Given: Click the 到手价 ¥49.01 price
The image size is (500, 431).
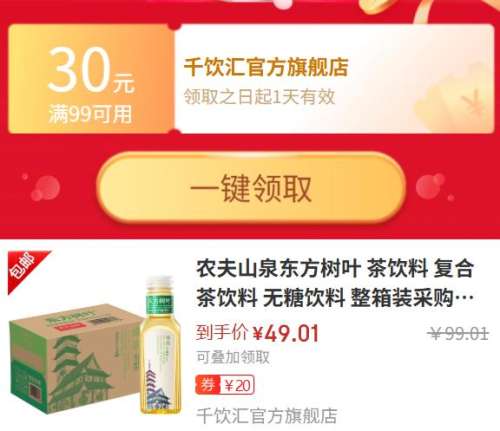Looking at the screenshot, I should click(x=257, y=333).
